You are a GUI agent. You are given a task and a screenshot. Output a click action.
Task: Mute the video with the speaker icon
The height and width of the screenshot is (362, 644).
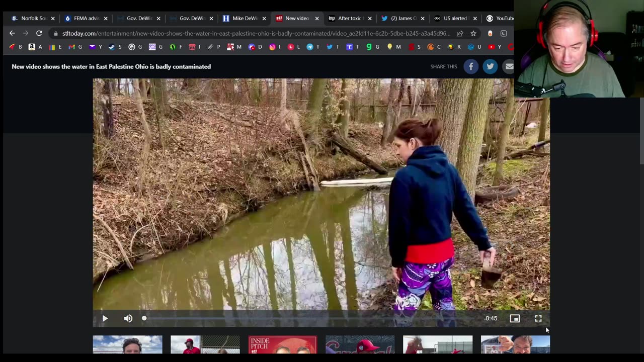click(x=128, y=318)
